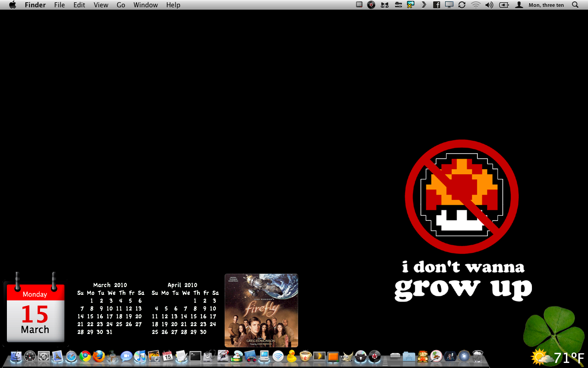This screenshot has width=588, height=368.
Task: Open the snowman app in Dock
Action: tap(113, 356)
